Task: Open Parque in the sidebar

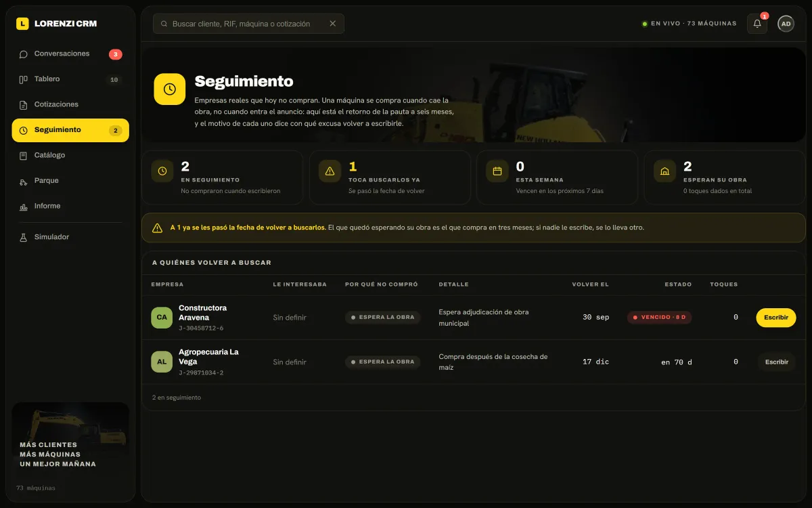Action: [x=70, y=181]
